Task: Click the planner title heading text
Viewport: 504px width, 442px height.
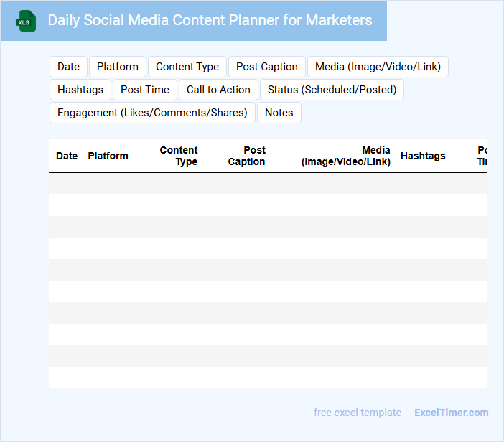Action: coord(210,20)
